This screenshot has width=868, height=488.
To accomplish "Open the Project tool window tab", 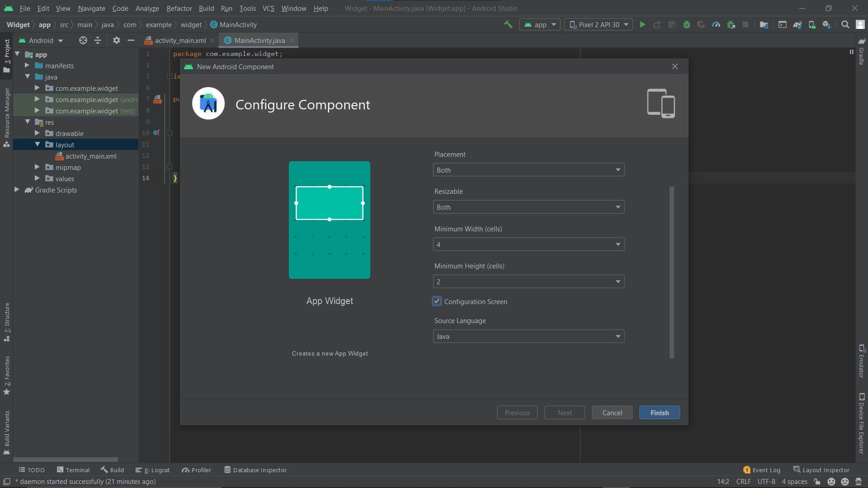I will [x=6, y=55].
